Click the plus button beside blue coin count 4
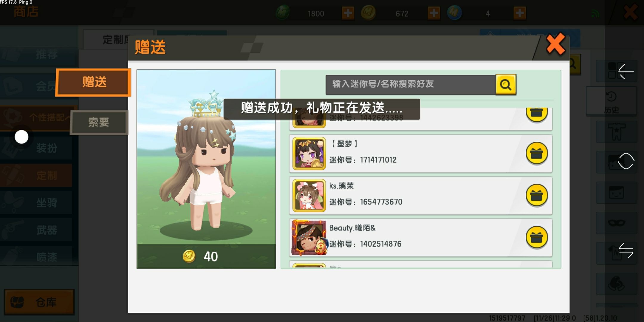Image resolution: width=644 pixels, height=322 pixels. 520,13
